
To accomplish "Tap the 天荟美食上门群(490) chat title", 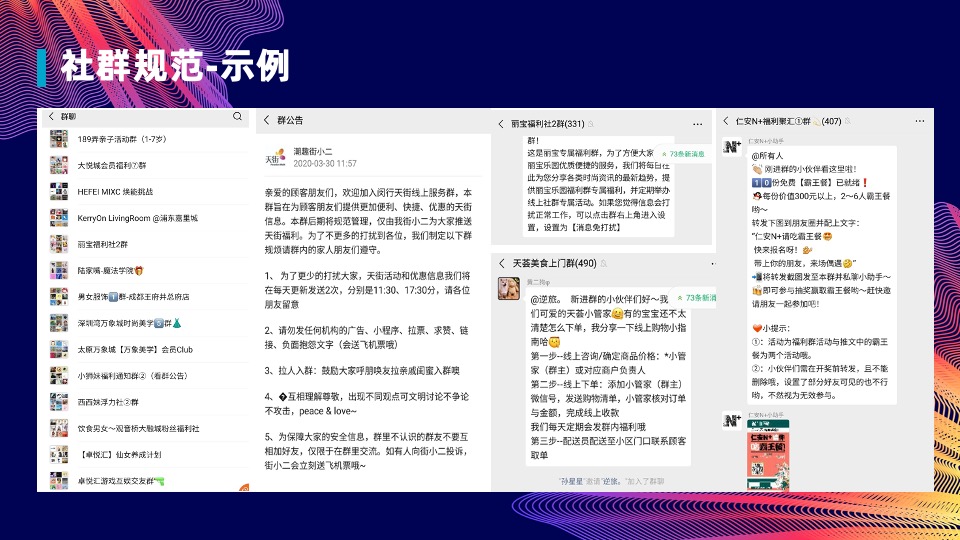I will [x=554, y=263].
